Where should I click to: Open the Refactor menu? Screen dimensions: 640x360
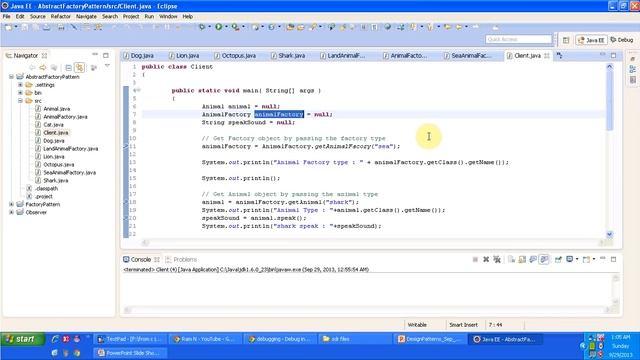(x=60, y=16)
